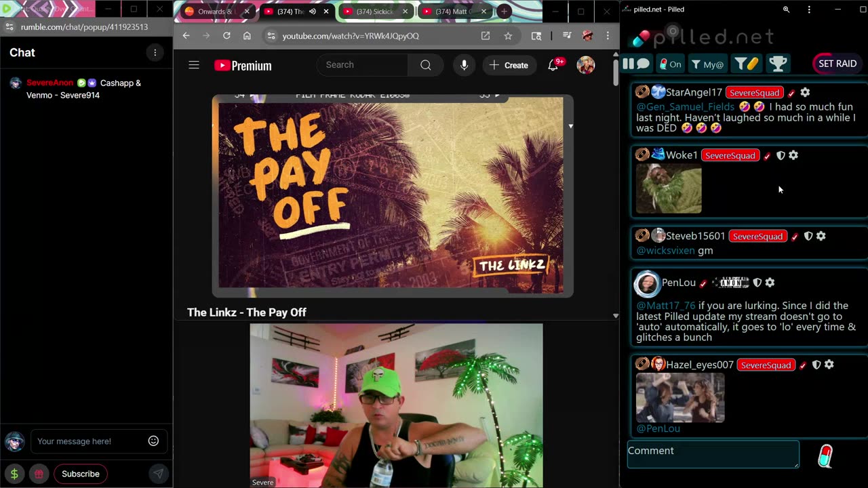Start voice search with microphone icon
Viewport: 868px width, 488px height.
coord(464,65)
